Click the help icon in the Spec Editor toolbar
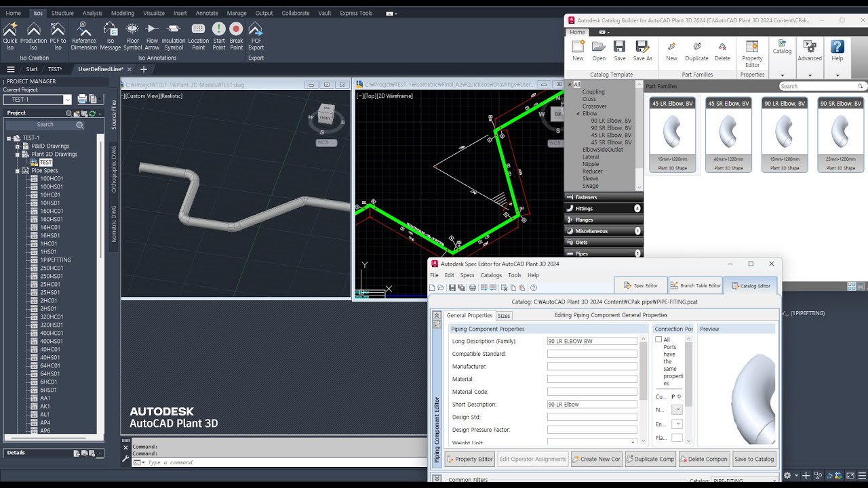The height and width of the screenshot is (488, 868). (534, 287)
